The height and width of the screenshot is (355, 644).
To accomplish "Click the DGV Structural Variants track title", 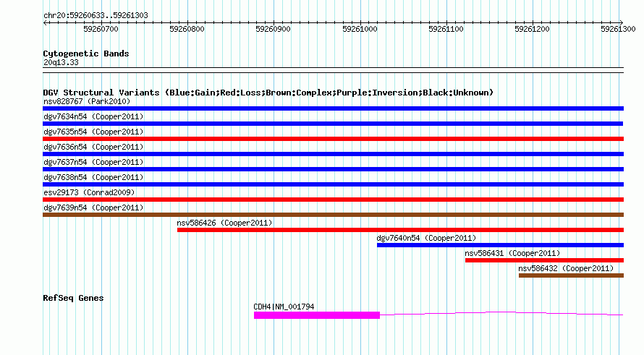I will [x=268, y=93].
